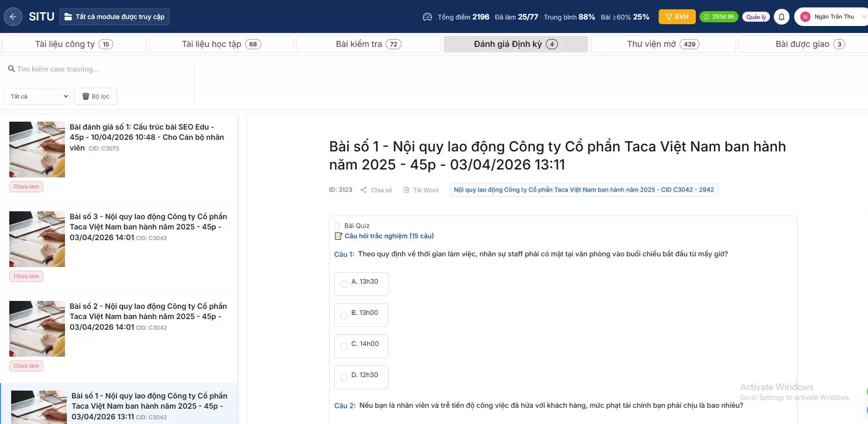The height and width of the screenshot is (424, 868).
Task: Click the Câu 1 question text
Action: click(543, 254)
